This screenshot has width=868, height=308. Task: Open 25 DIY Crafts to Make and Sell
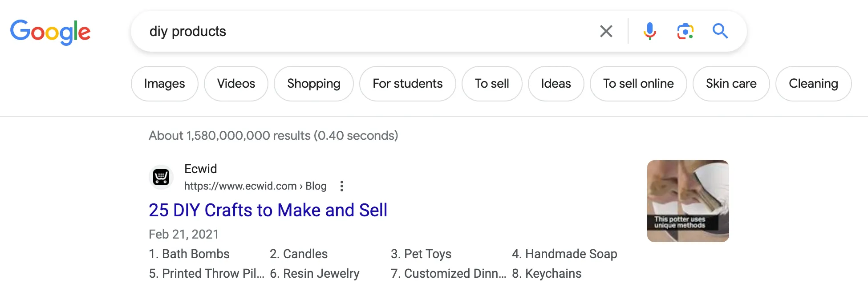[268, 210]
